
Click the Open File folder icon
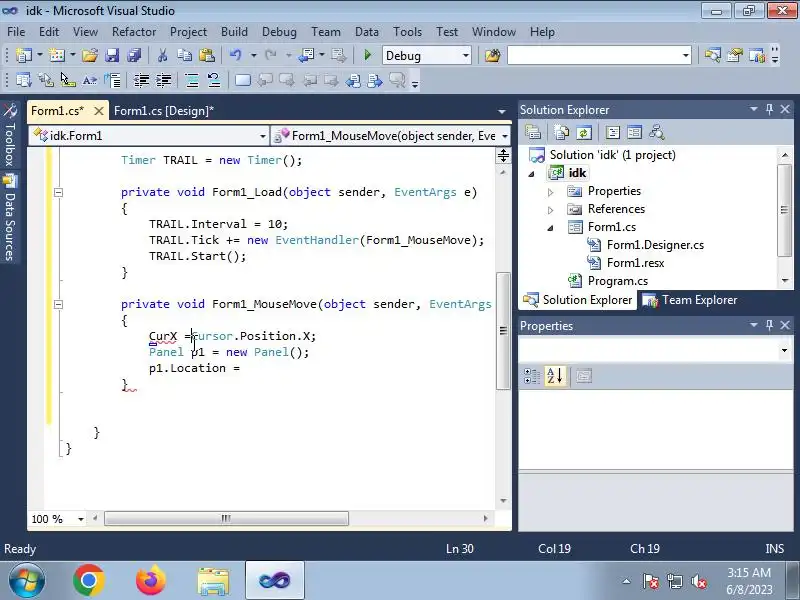coord(90,55)
